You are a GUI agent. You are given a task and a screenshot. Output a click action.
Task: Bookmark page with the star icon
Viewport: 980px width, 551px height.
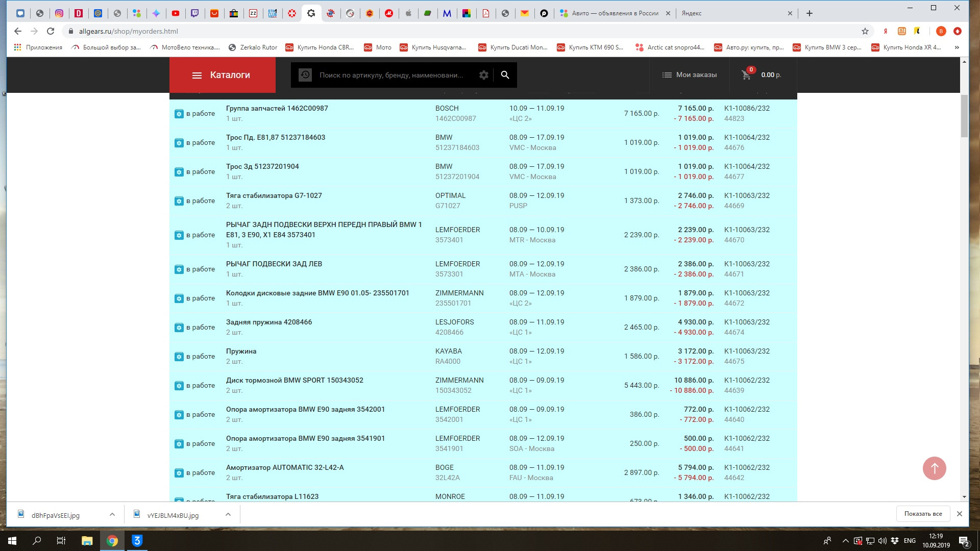[x=865, y=31]
